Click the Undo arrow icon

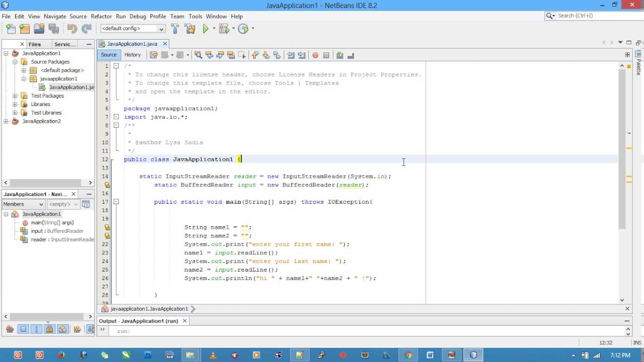72,29
